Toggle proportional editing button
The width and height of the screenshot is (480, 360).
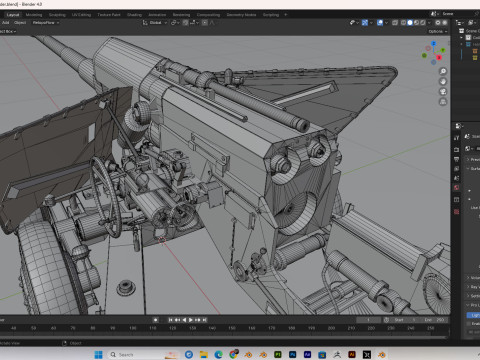point(205,23)
